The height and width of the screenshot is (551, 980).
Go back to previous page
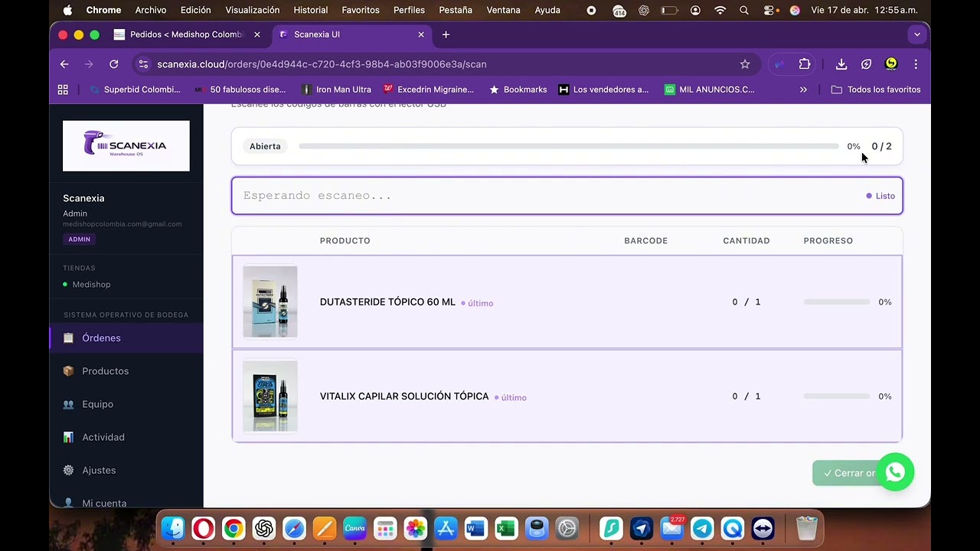tap(64, 64)
